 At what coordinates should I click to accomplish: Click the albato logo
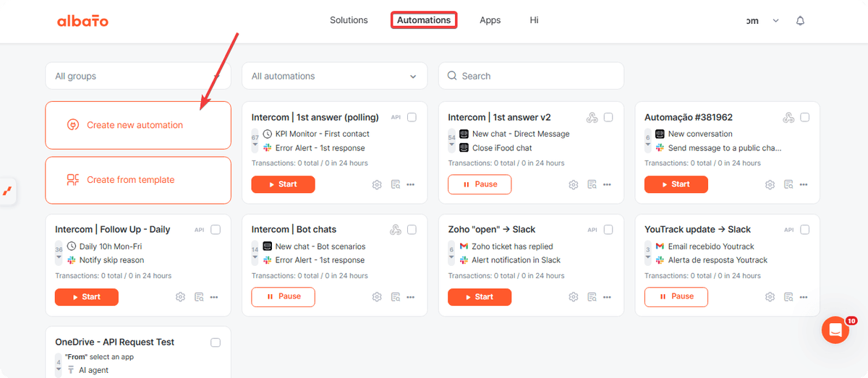tap(82, 20)
